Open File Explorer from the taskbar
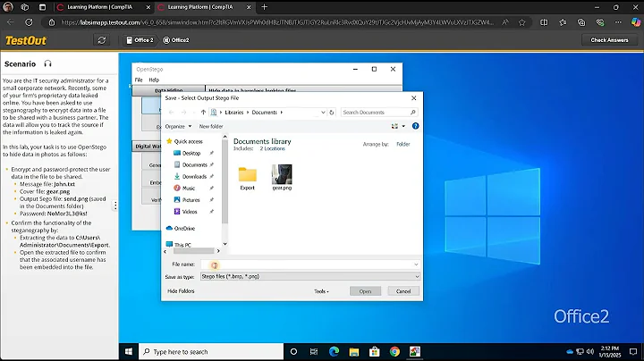This screenshot has width=644, height=361. [354, 351]
